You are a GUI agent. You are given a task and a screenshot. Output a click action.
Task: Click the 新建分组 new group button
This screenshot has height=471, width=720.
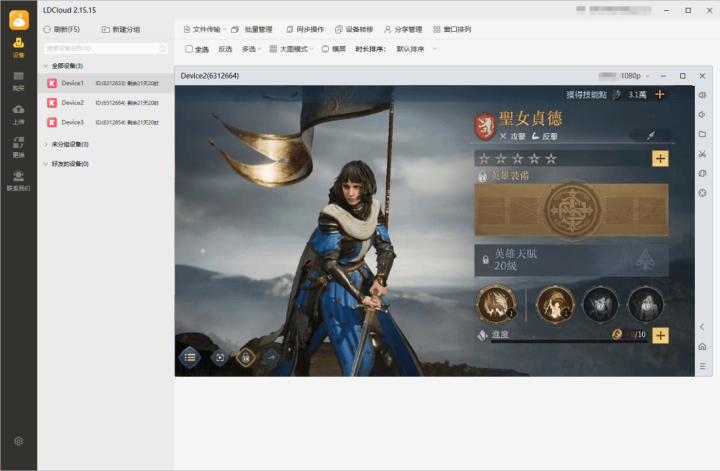121,29
